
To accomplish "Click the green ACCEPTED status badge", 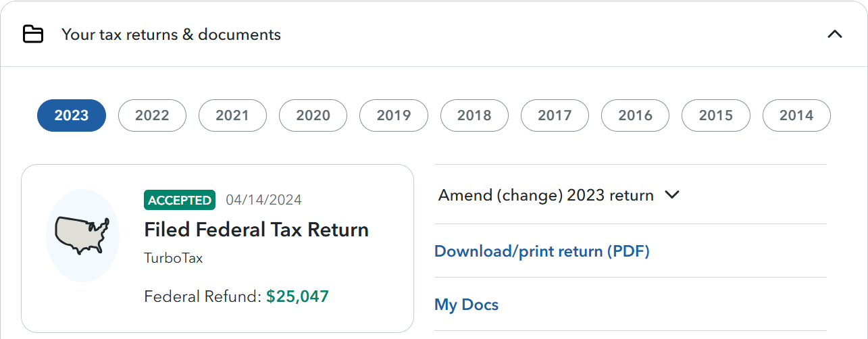I will tap(180, 200).
